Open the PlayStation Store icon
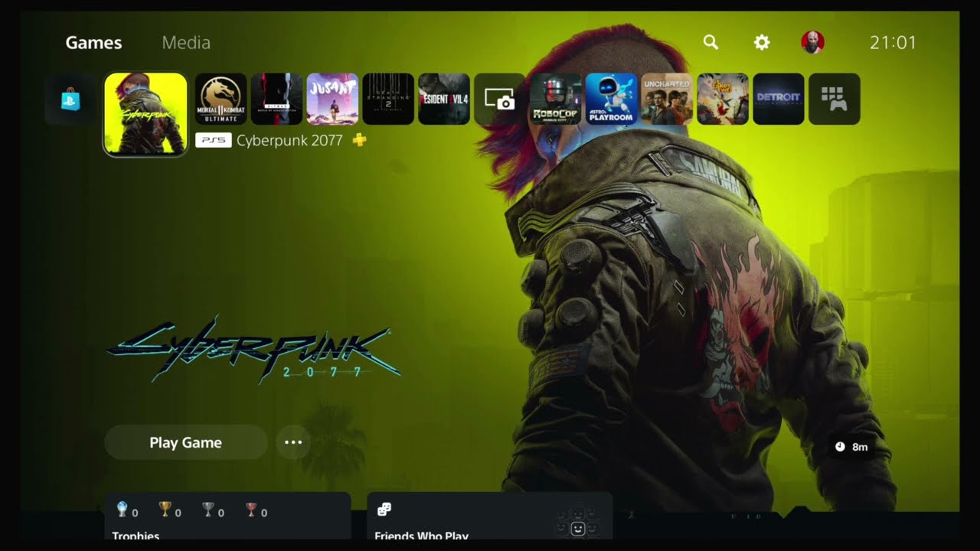The image size is (980, 551). point(70,99)
